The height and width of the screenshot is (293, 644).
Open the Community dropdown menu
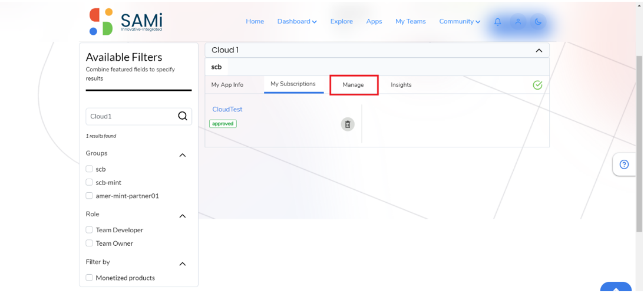tap(460, 21)
